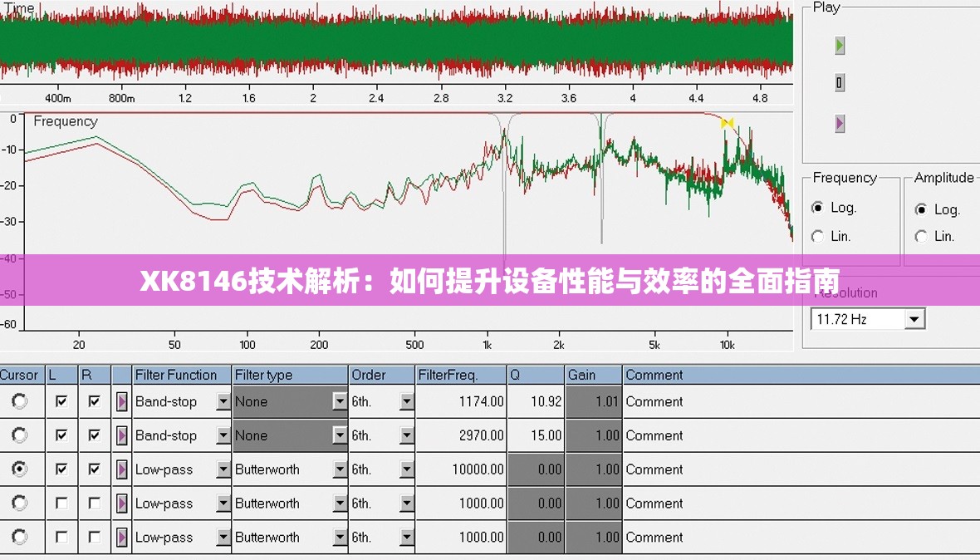980x560 pixels.
Task: Open the 11.72 Hz resolution dropdown
Action: coord(914,319)
